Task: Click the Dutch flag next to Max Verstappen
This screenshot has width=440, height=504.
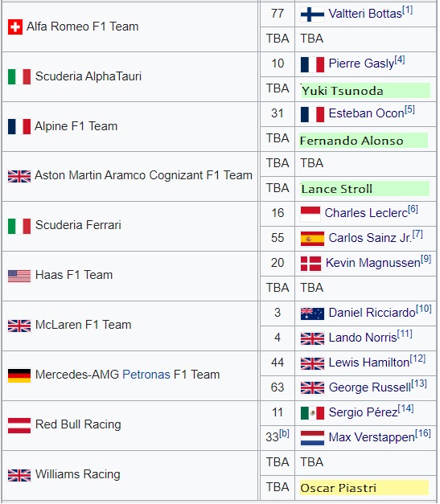Action: point(312,438)
